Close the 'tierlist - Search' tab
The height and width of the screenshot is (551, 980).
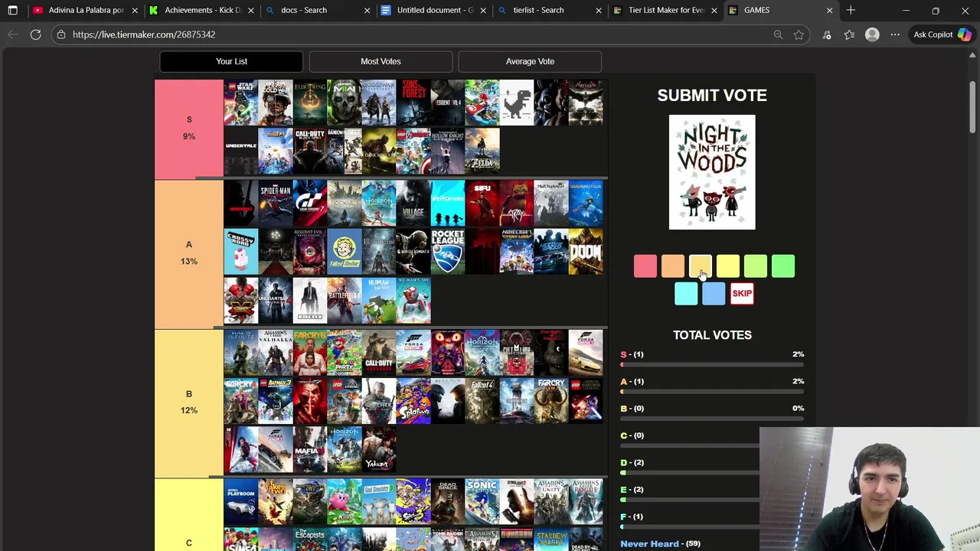pos(598,11)
